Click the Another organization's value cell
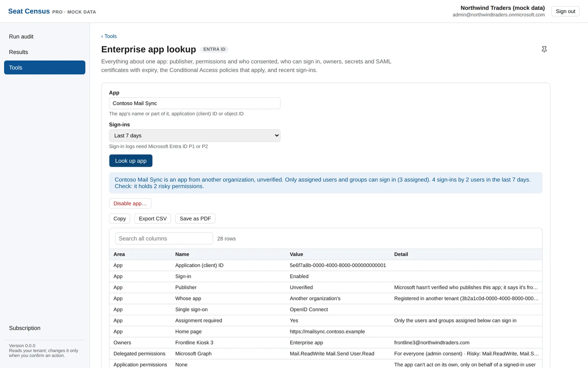 coord(315,298)
